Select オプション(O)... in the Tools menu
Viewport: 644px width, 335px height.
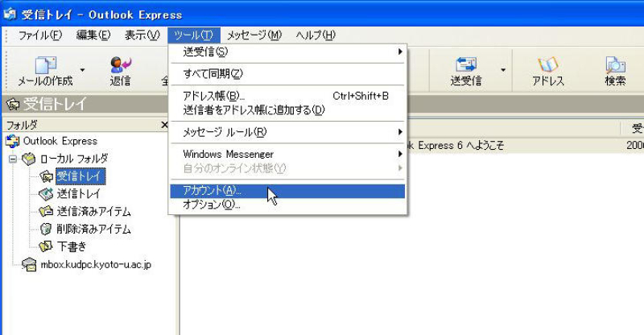287,205
